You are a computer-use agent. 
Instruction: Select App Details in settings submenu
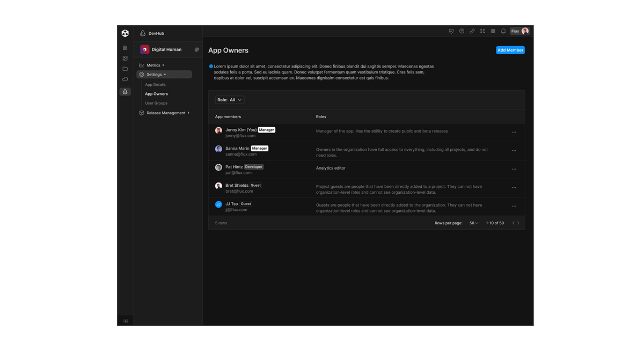click(x=155, y=85)
